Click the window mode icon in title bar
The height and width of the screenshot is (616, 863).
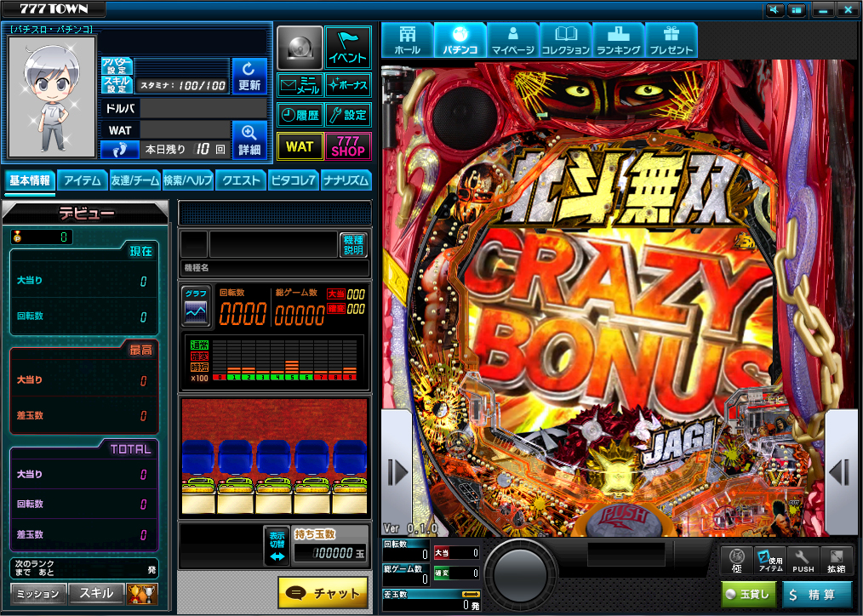797,10
